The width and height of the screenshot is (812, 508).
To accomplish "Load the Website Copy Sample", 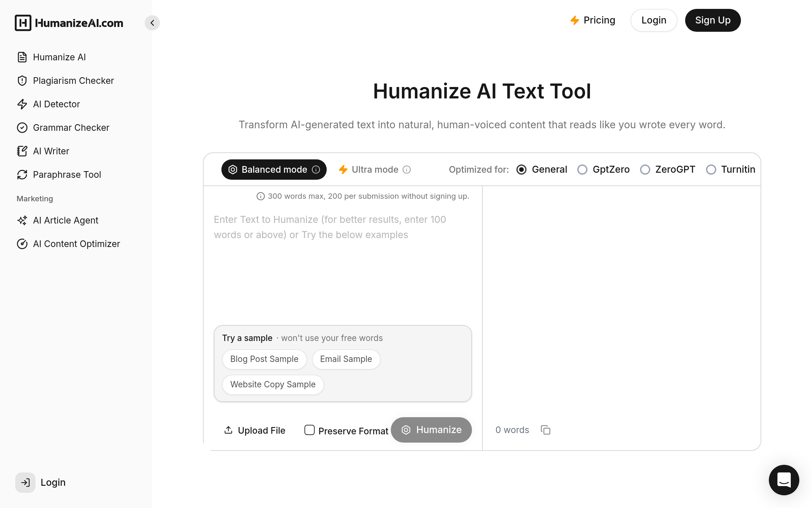I will pyautogui.click(x=273, y=384).
